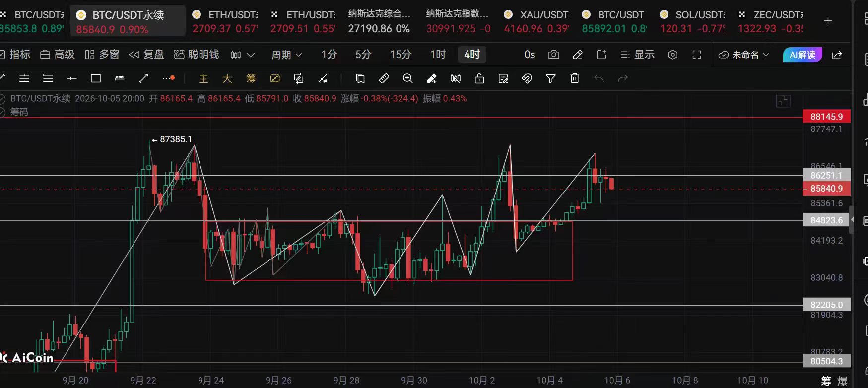Screen dimensions: 868x388
Task: Open more drawing tools with red dot
Action: (169, 78)
